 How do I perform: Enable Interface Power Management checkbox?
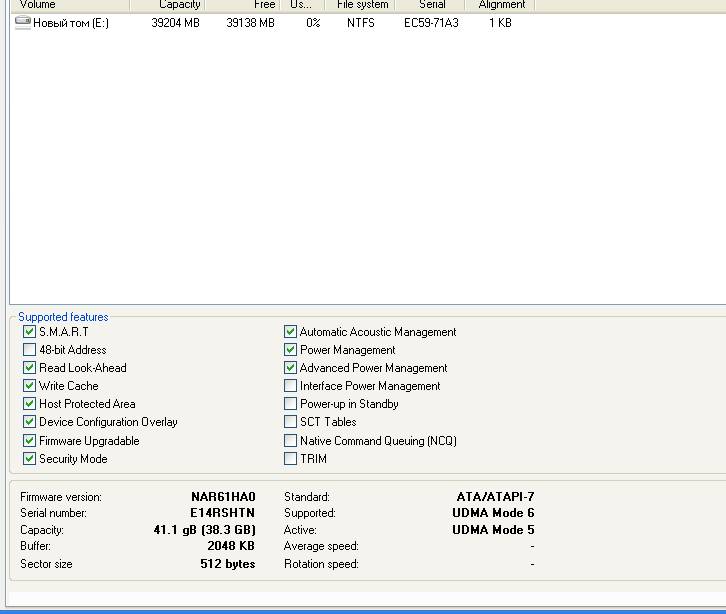click(x=290, y=386)
